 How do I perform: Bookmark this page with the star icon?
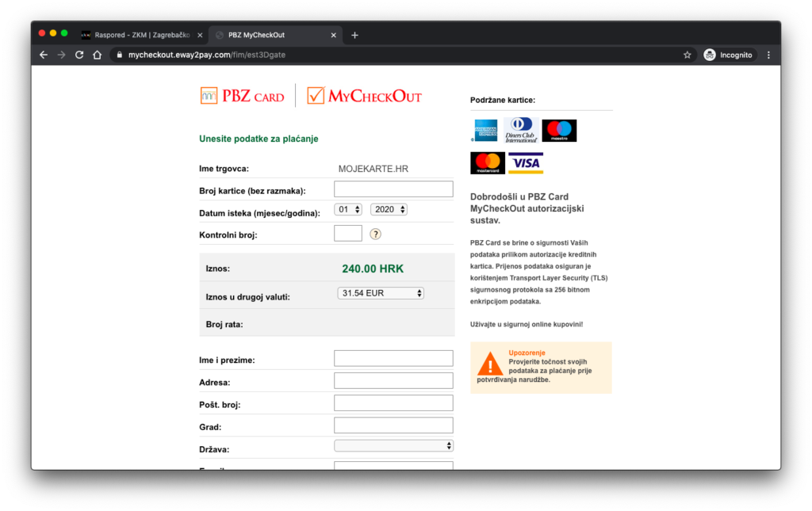click(x=688, y=55)
